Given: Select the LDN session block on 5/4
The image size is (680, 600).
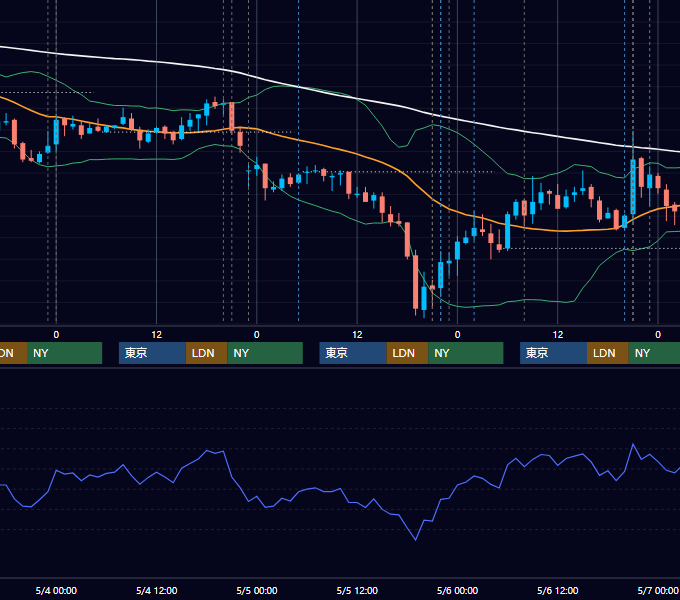Looking at the screenshot, I should (x=206, y=353).
